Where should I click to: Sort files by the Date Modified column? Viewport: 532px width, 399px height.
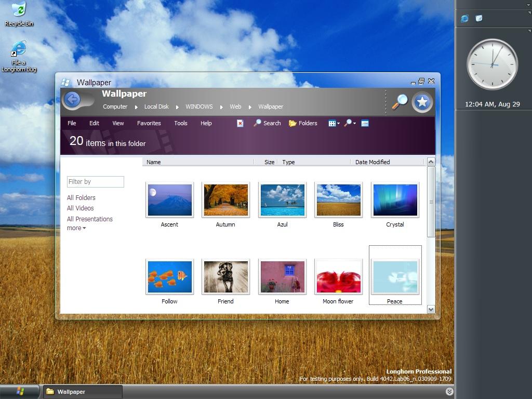[x=372, y=162]
